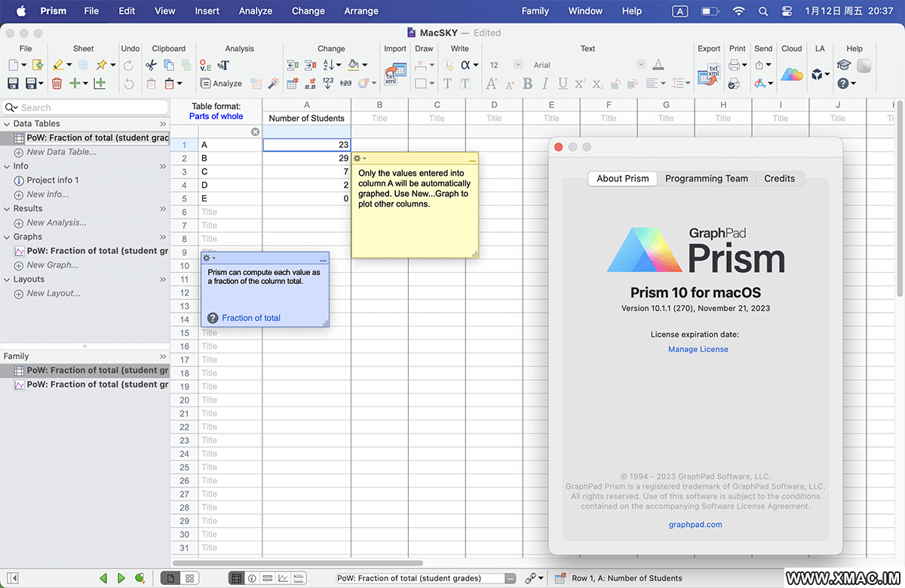Click the magic wand icon in Analysis
Screen dimensions: 905x588
pos(274,84)
